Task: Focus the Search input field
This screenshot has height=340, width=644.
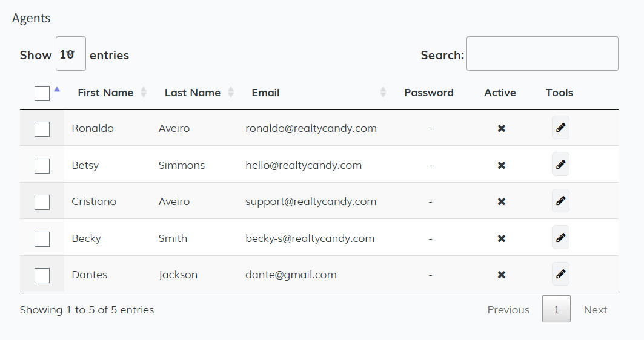Action: [x=542, y=54]
